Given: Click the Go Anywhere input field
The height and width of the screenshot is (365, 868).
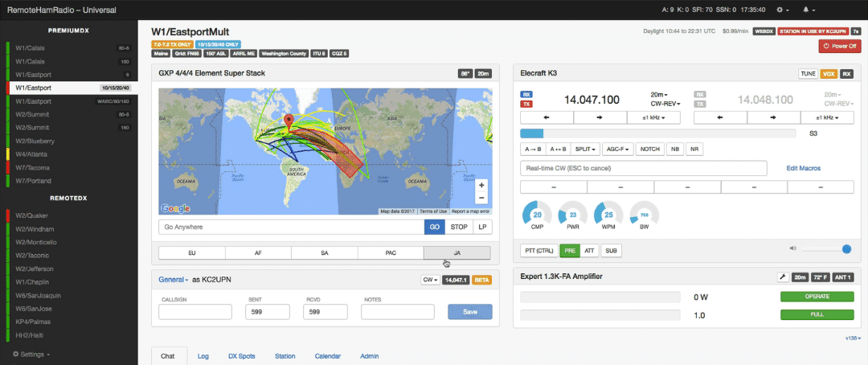Looking at the screenshot, I should pos(291,227).
